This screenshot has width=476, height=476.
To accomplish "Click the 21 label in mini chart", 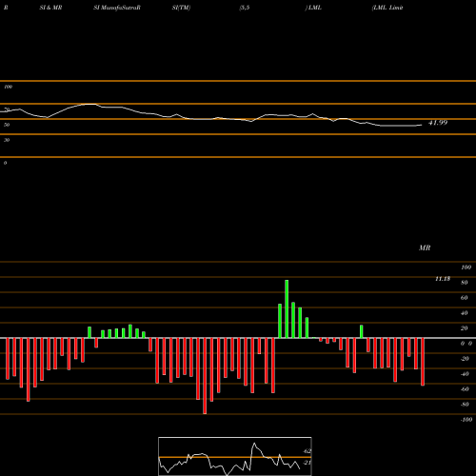I will pos(307,463).
